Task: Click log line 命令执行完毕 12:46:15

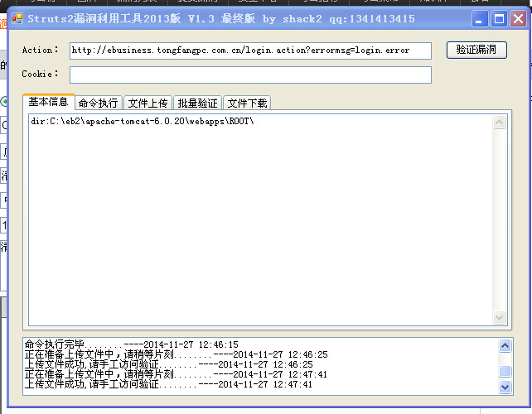Action: point(131,344)
